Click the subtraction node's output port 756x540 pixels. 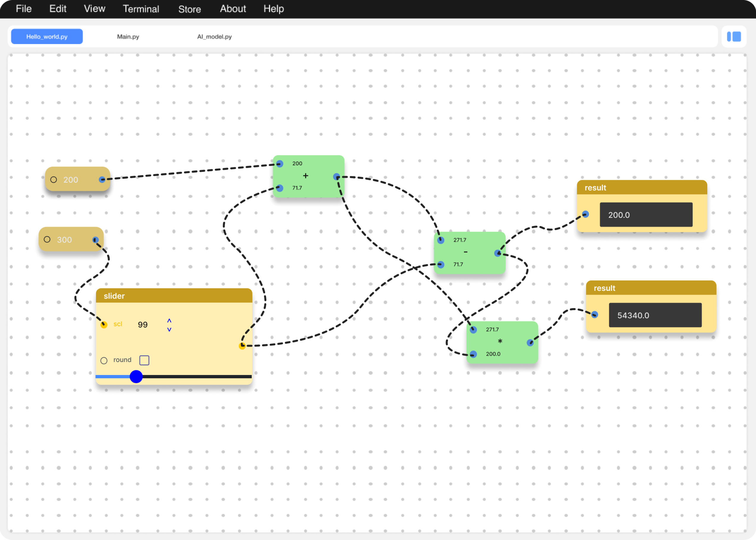[x=497, y=253]
